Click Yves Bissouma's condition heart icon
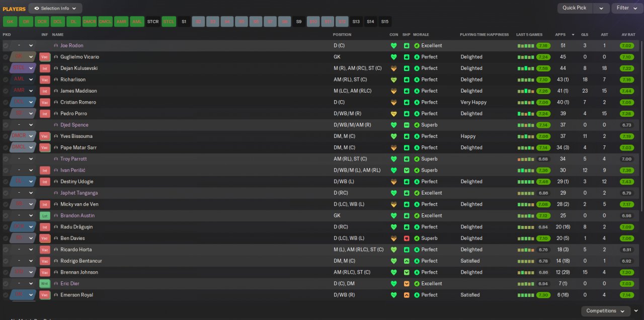This screenshot has width=644, height=320. click(393, 136)
